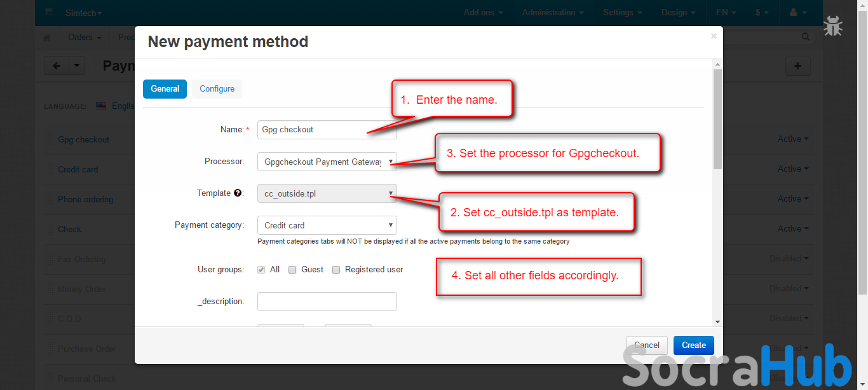Click the Template help question icon
The height and width of the screenshot is (390, 868).
tap(238, 193)
